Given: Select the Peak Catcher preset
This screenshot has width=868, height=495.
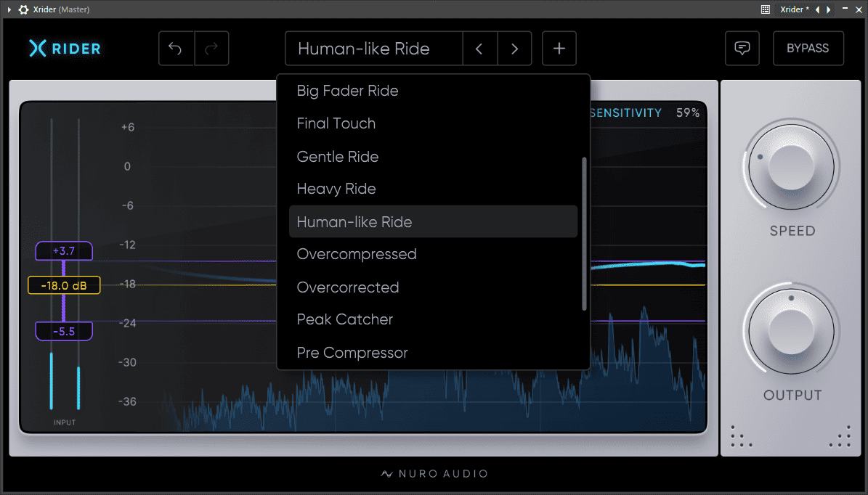Looking at the screenshot, I should pos(433,319).
